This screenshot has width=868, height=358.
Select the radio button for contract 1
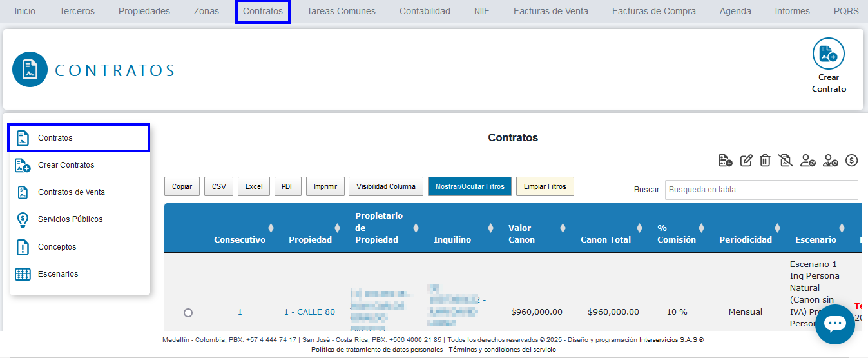pos(188,313)
